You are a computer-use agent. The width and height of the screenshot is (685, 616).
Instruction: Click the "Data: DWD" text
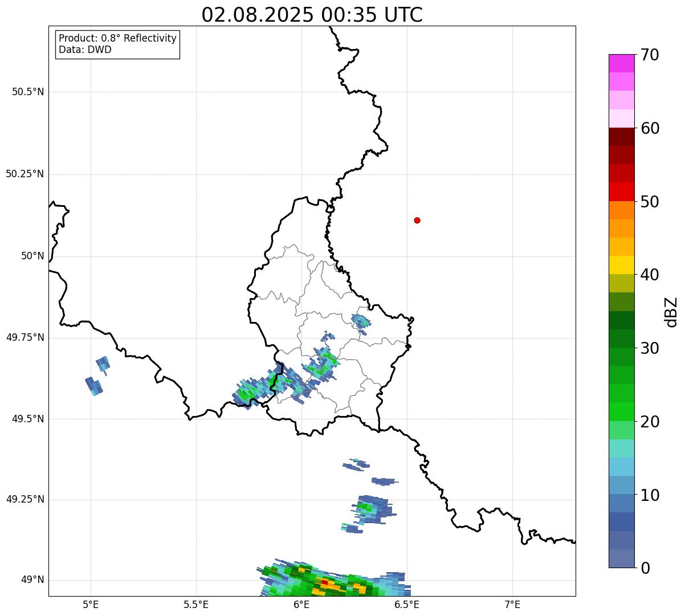85,50
